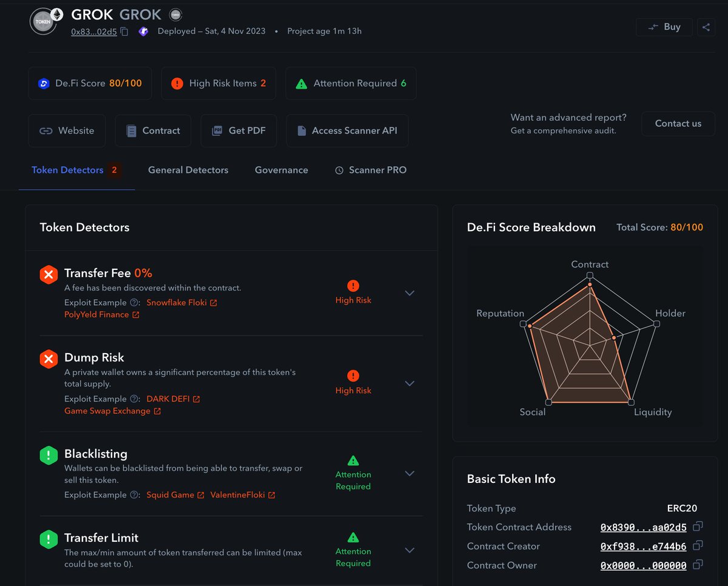Click the High Risk alert icon for Transfer Fee
Screen dimensions: 728x586
353,286
